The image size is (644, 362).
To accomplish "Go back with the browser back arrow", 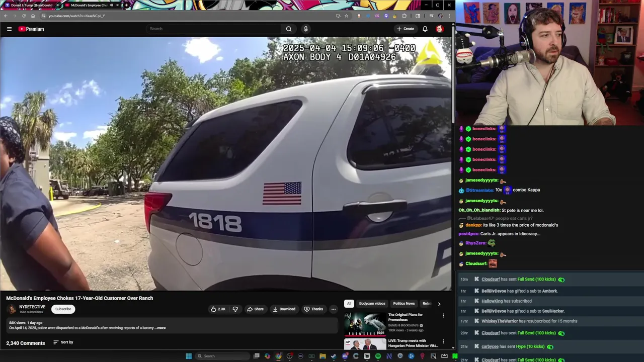I will click(6, 16).
